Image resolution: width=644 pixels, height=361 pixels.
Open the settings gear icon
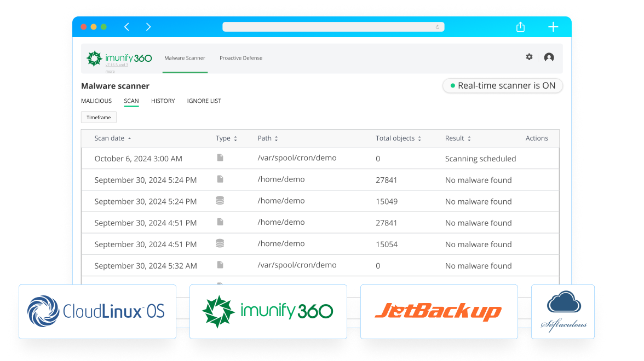tap(529, 57)
